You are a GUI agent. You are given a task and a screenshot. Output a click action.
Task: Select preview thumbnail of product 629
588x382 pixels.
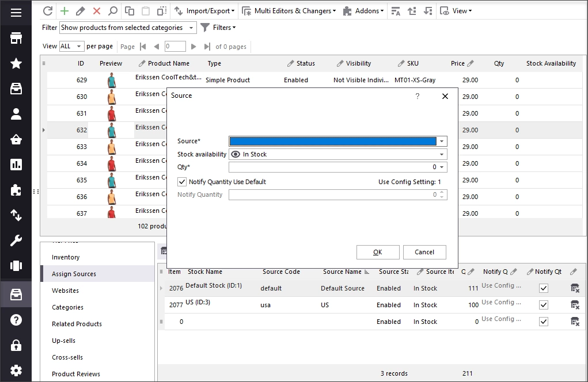tap(112, 80)
